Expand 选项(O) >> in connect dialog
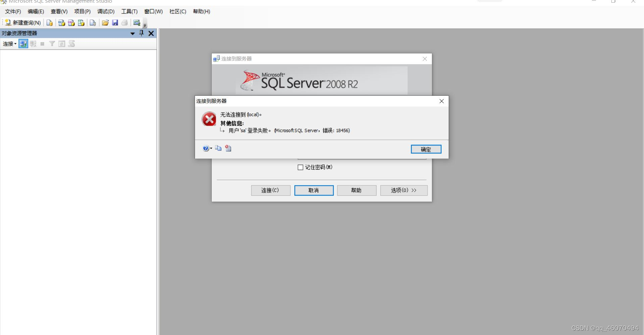 pos(404,190)
